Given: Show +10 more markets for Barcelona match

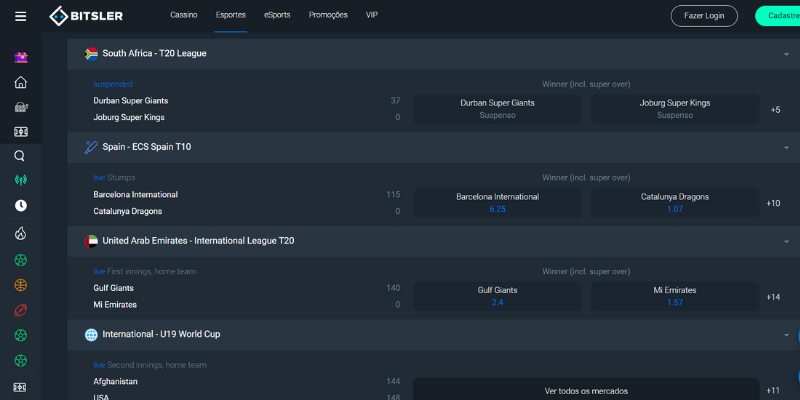Looking at the screenshot, I should click(773, 203).
